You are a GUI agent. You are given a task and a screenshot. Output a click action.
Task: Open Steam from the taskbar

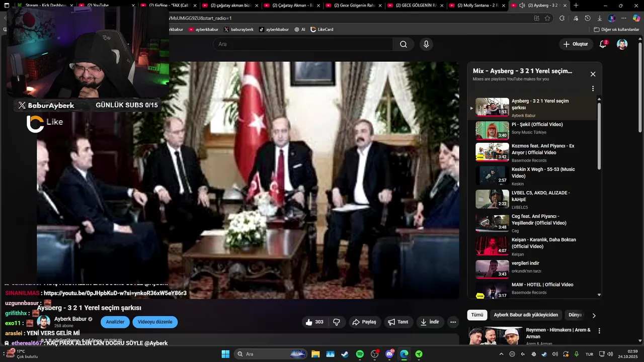click(345, 354)
